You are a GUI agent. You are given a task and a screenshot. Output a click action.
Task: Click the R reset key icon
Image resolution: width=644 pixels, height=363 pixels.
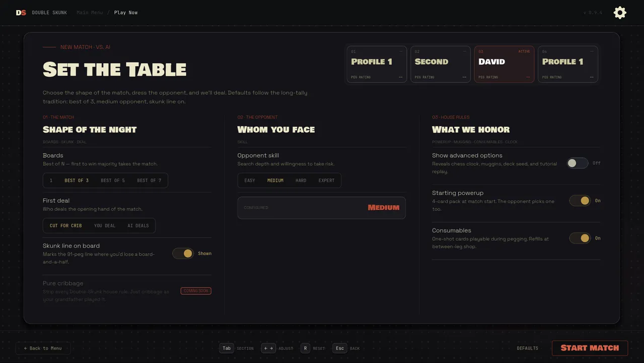pos(305,348)
